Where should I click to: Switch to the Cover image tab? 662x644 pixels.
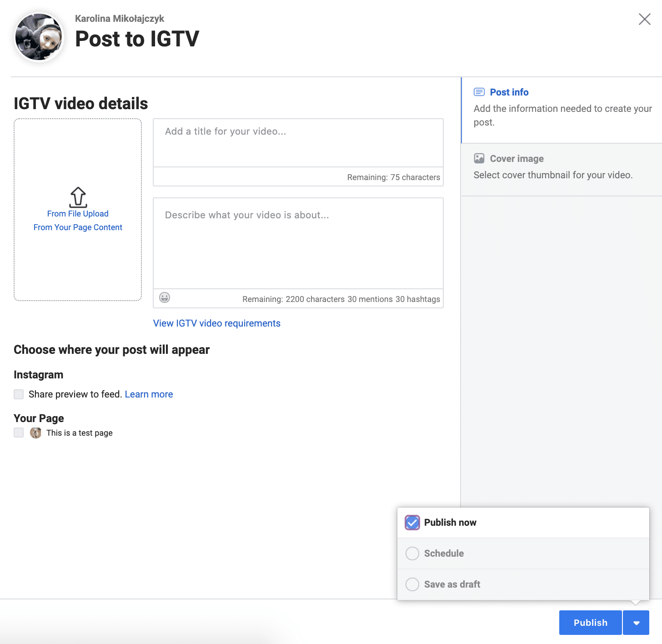562,170
